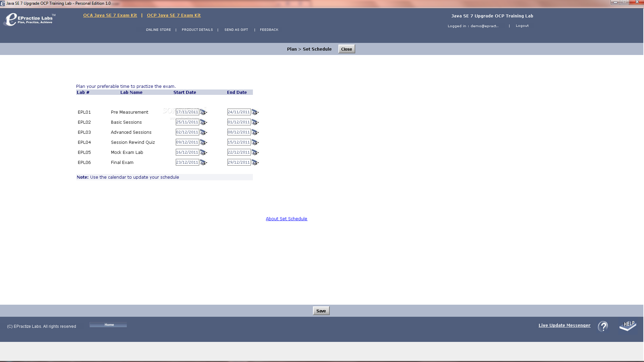
Task: Open the HELP book icon
Action: [628, 326]
